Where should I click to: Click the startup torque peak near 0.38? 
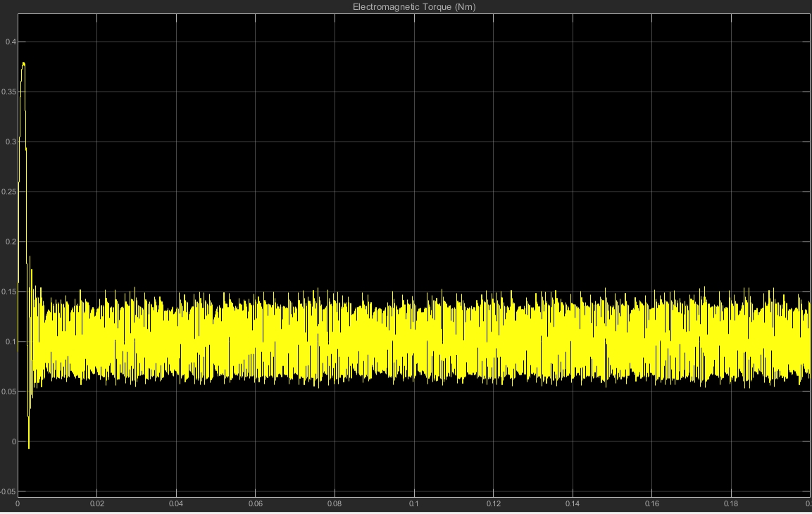click(24, 64)
